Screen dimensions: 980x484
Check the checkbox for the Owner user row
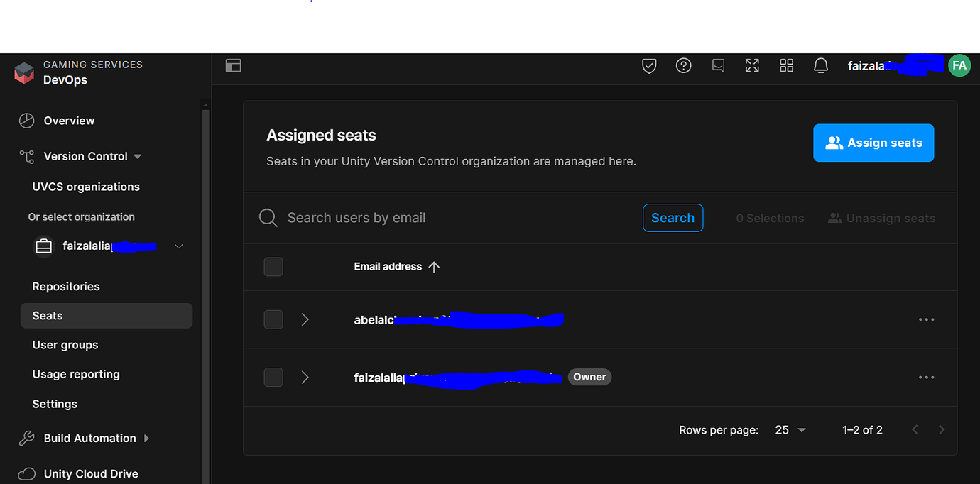pos(273,377)
